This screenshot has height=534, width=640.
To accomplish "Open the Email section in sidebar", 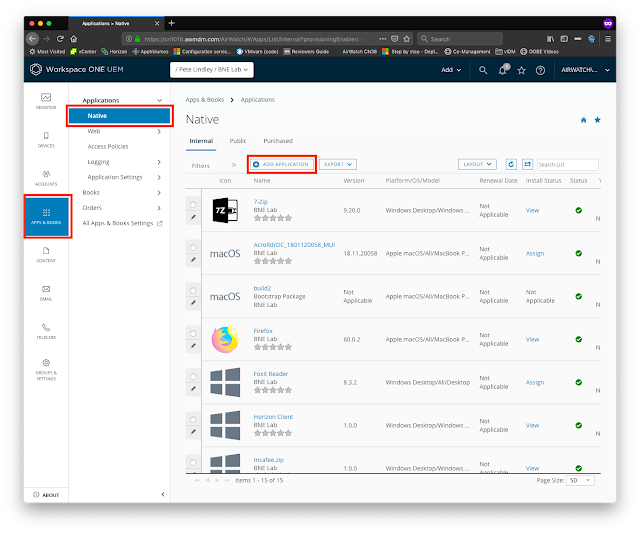I will click(46, 293).
